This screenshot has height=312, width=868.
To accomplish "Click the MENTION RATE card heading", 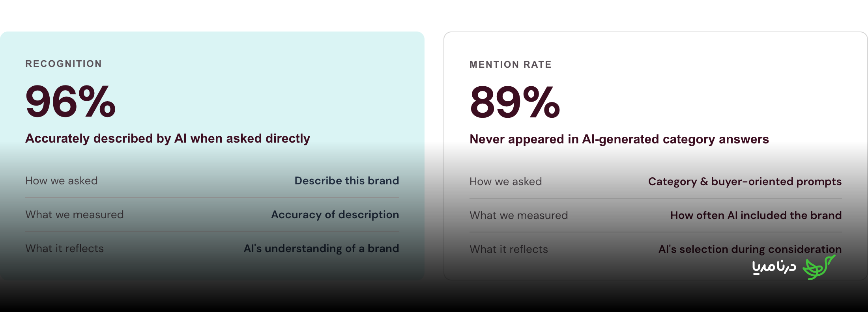I will point(511,65).
